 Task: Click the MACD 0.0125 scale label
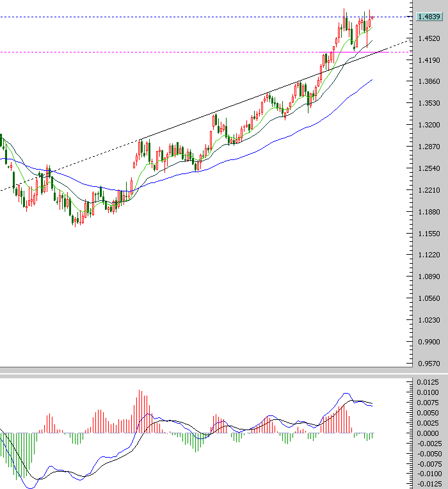[x=428, y=382]
